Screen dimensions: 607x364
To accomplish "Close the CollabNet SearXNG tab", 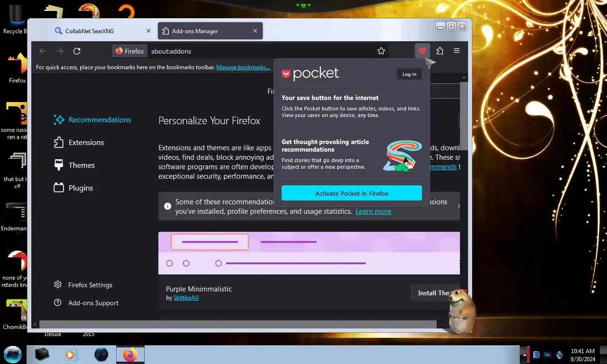I will tap(148, 31).
